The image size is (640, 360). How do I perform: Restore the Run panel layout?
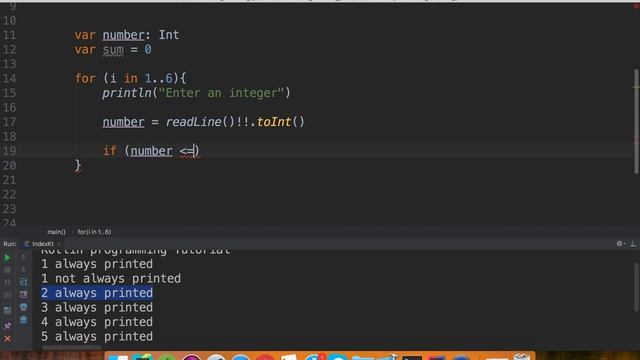(7, 310)
